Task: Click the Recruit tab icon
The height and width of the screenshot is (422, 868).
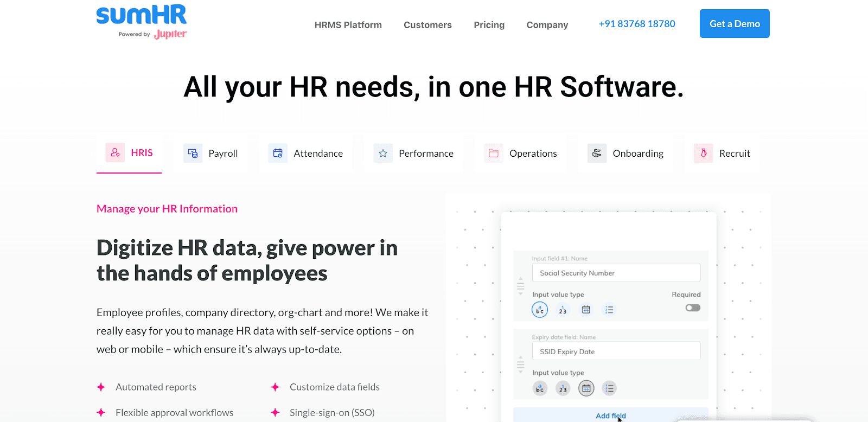Action: tap(704, 154)
